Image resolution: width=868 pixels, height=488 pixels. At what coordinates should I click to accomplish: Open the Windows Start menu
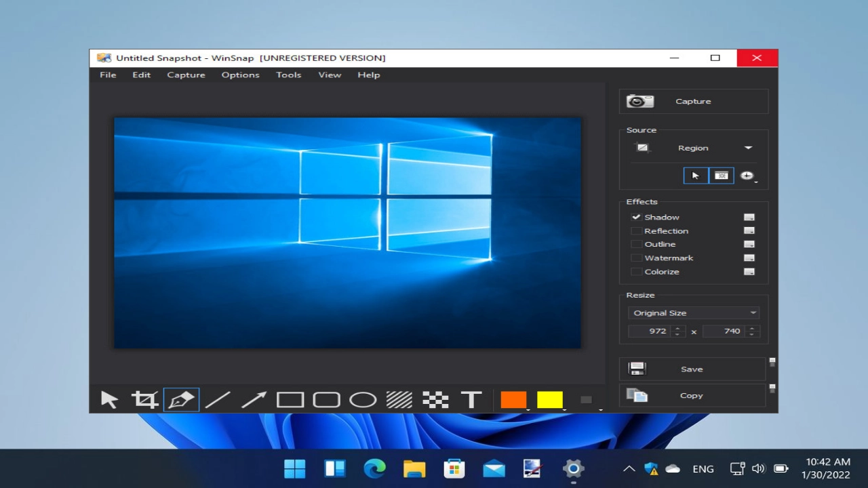295,468
